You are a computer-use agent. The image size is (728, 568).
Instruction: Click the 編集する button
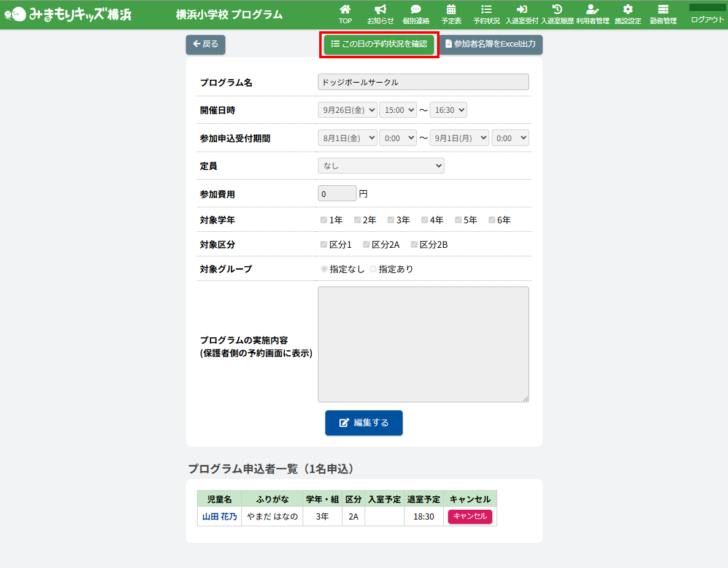(364, 423)
